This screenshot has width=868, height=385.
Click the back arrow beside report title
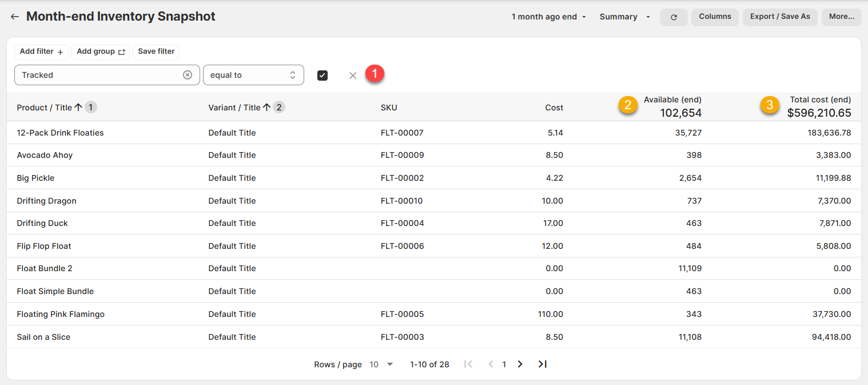[x=15, y=17]
